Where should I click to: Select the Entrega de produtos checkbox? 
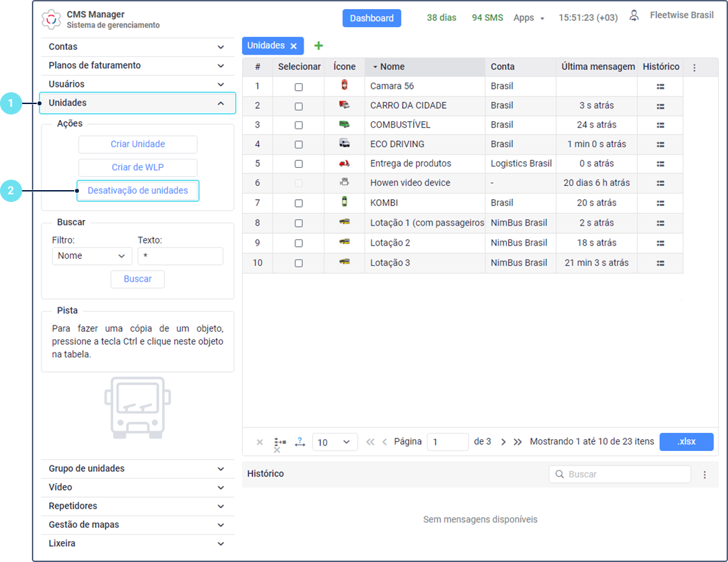(299, 164)
